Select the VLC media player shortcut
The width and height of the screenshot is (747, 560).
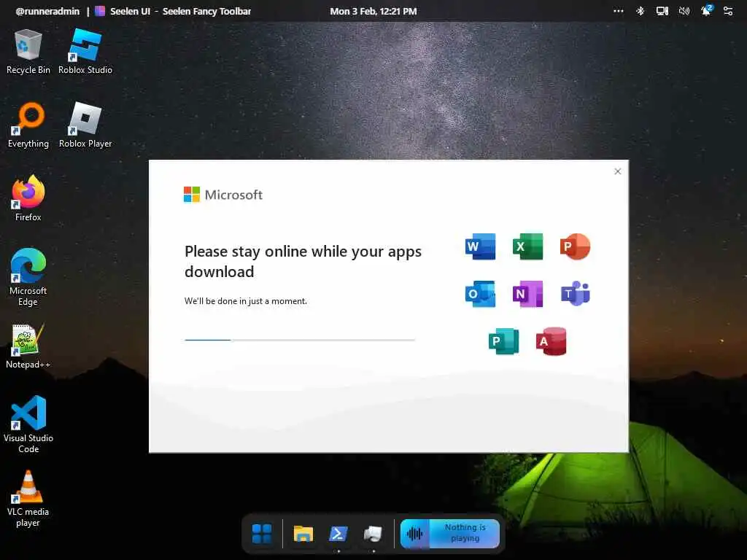[28, 499]
